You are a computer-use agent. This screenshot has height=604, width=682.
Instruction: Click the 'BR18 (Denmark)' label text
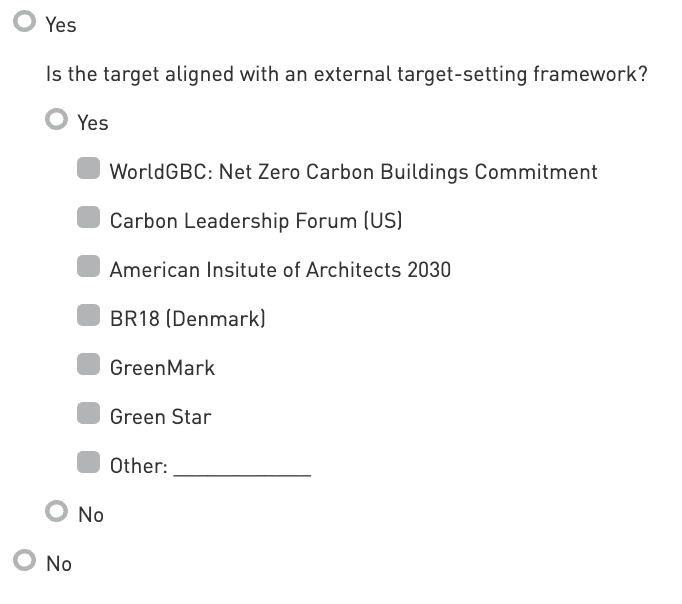(187, 319)
